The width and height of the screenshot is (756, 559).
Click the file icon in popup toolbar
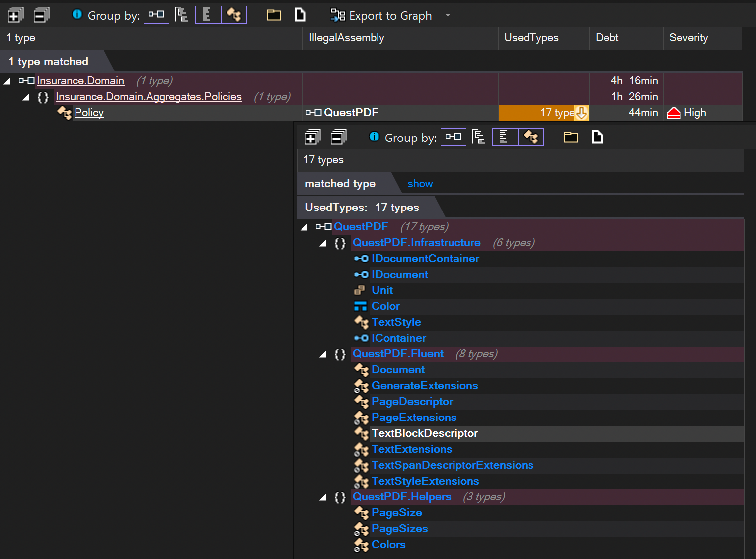[x=597, y=137]
